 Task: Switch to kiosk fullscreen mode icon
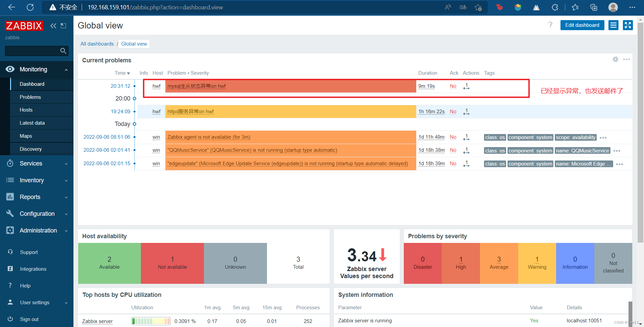click(628, 25)
